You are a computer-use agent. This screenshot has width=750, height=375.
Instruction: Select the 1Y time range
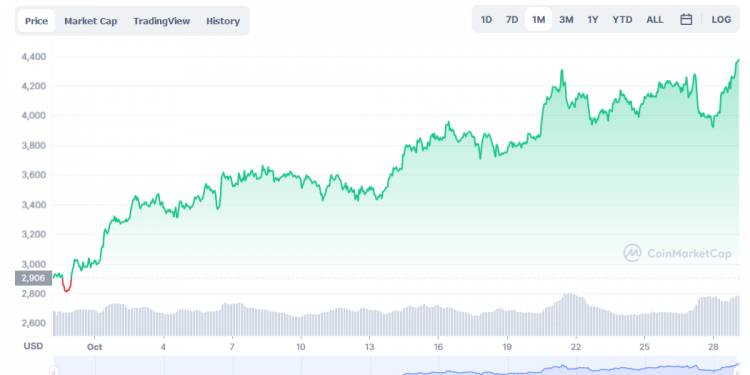coord(593,20)
